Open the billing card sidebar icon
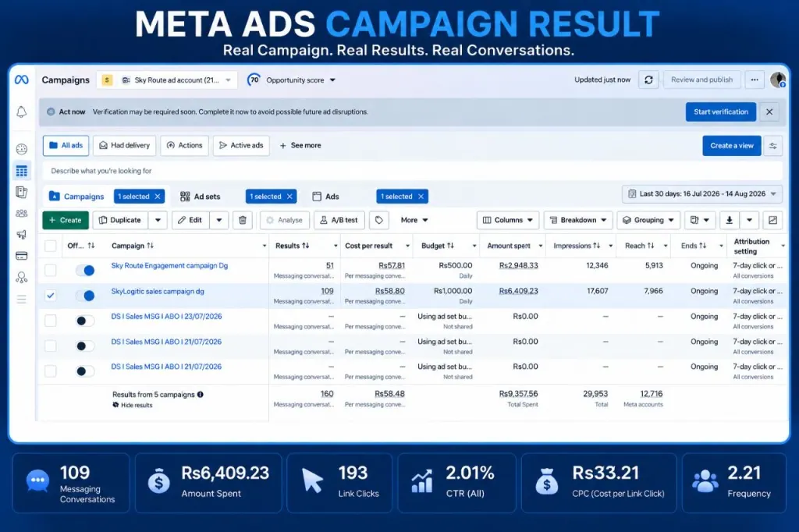 (21, 256)
